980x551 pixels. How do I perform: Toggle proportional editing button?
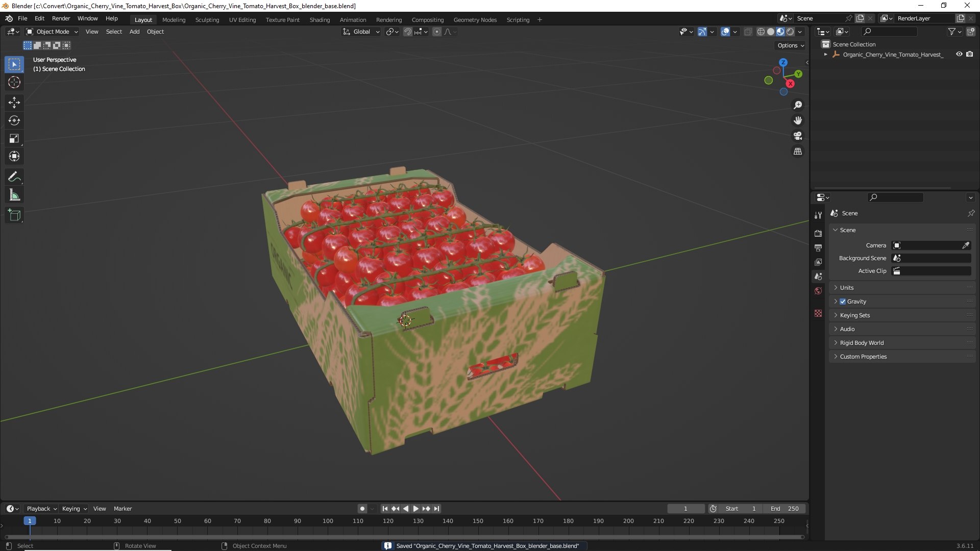click(x=437, y=32)
